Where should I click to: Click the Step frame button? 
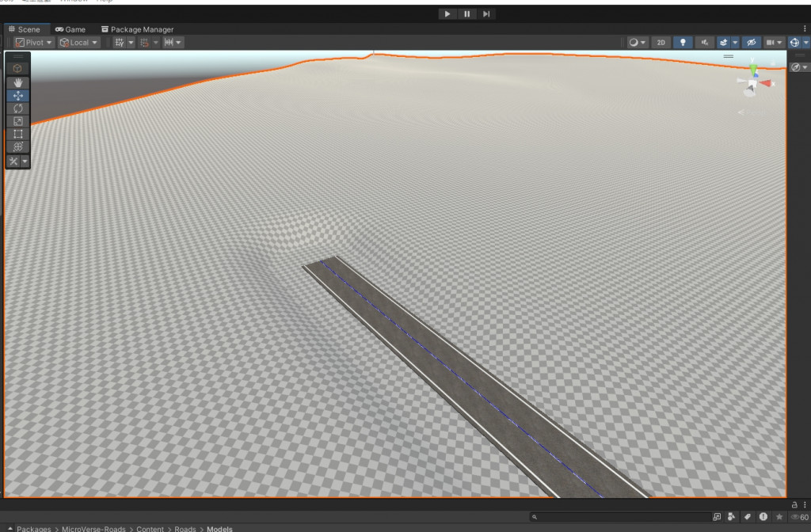click(486, 14)
